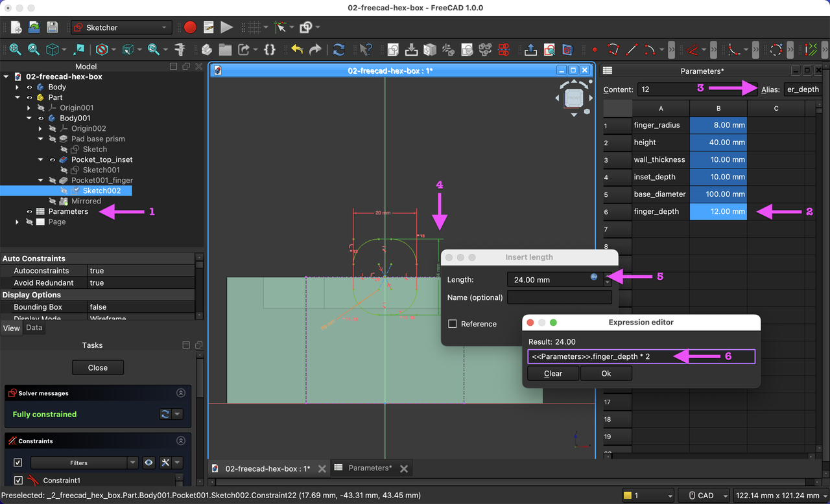Click the solver update refresh icon
This screenshot has width=830, height=504.
tap(165, 414)
